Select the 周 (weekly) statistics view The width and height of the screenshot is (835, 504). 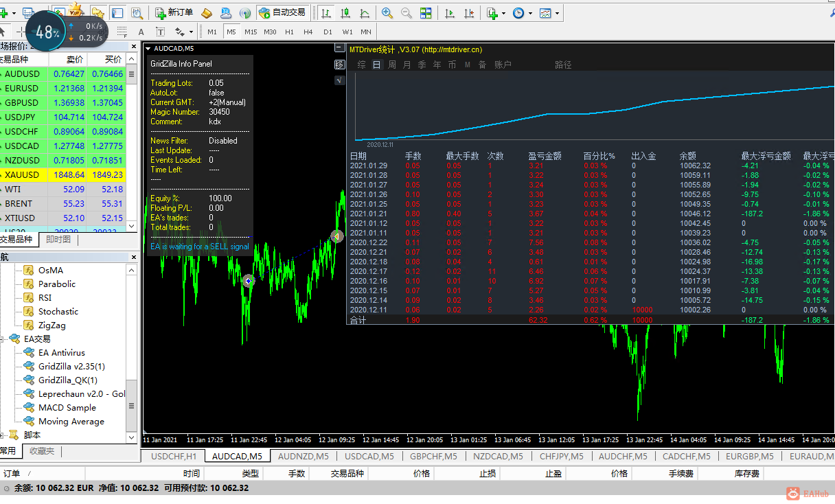point(392,65)
